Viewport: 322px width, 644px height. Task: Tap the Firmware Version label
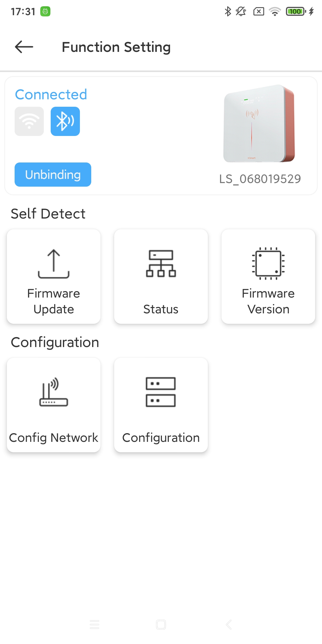click(x=268, y=301)
